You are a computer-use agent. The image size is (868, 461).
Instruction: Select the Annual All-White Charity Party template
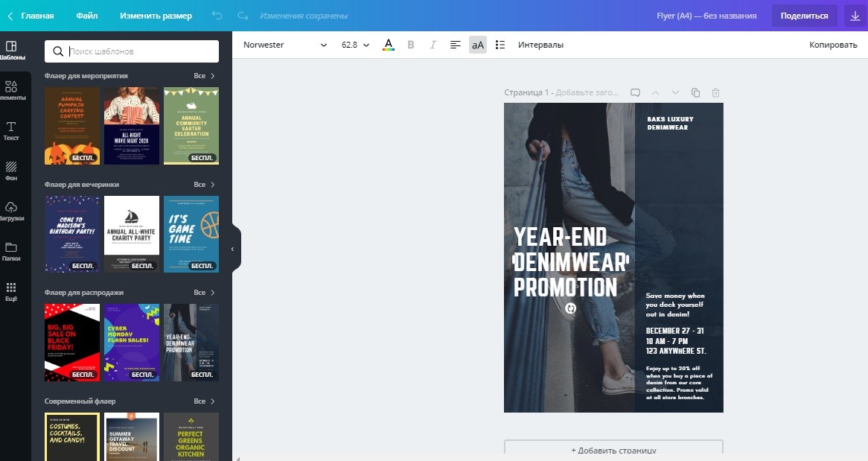pyautogui.click(x=132, y=234)
